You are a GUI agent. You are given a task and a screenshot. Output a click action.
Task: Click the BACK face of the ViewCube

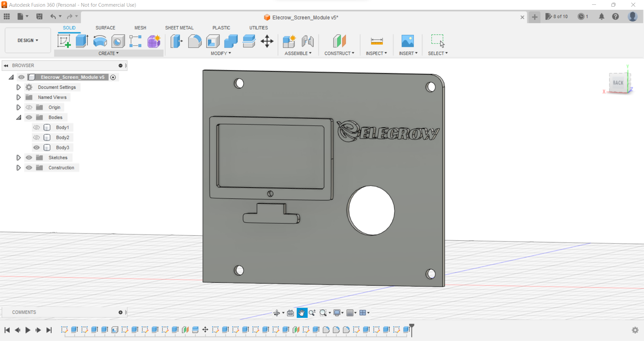618,82
